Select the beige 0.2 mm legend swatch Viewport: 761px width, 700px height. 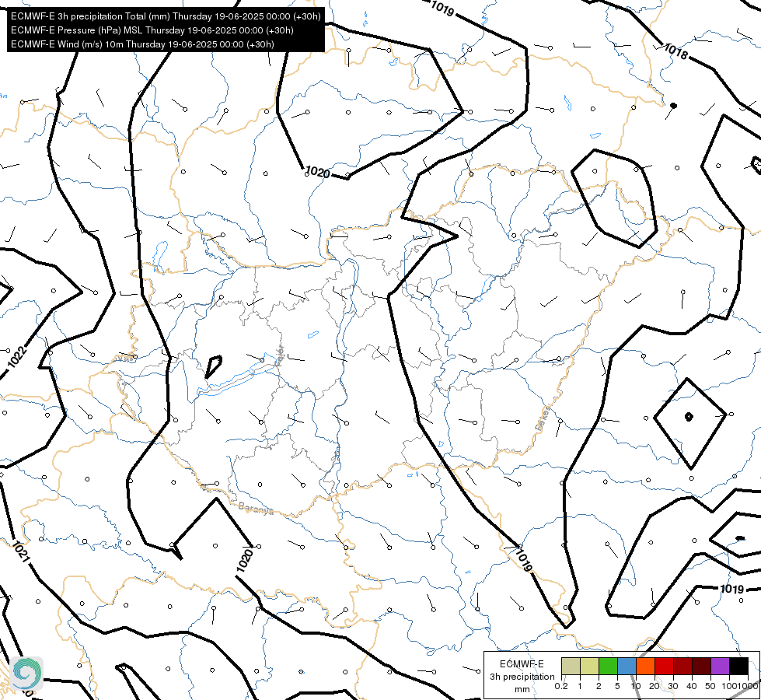pos(571,667)
